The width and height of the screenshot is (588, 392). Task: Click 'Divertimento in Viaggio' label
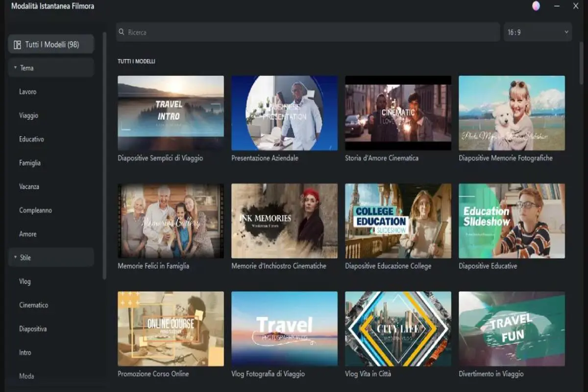(491, 374)
